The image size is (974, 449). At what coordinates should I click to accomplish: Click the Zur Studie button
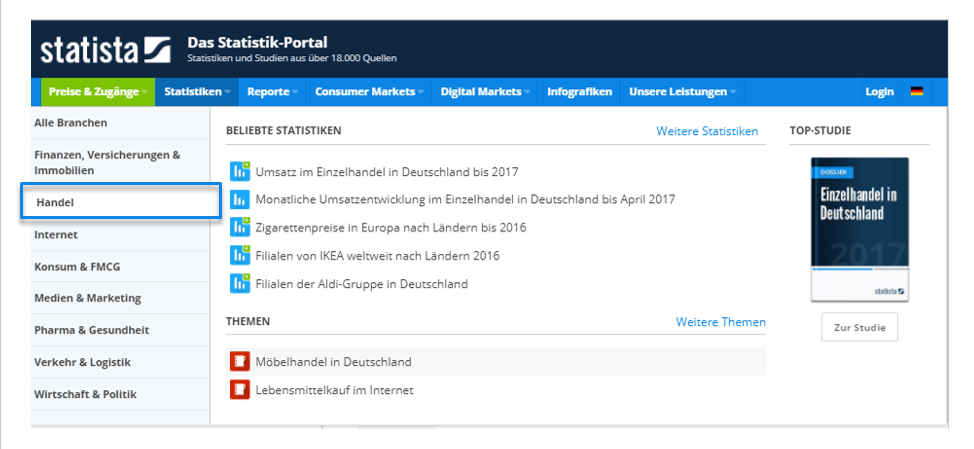pos(860,327)
